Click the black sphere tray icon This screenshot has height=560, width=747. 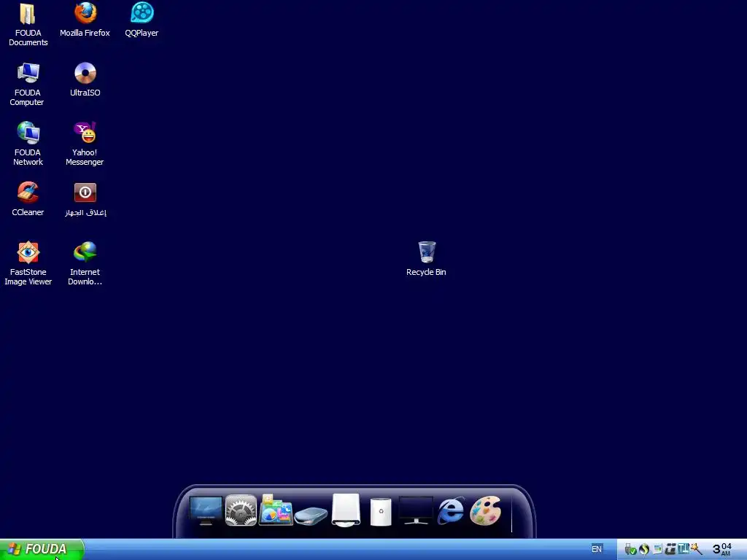(x=644, y=549)
